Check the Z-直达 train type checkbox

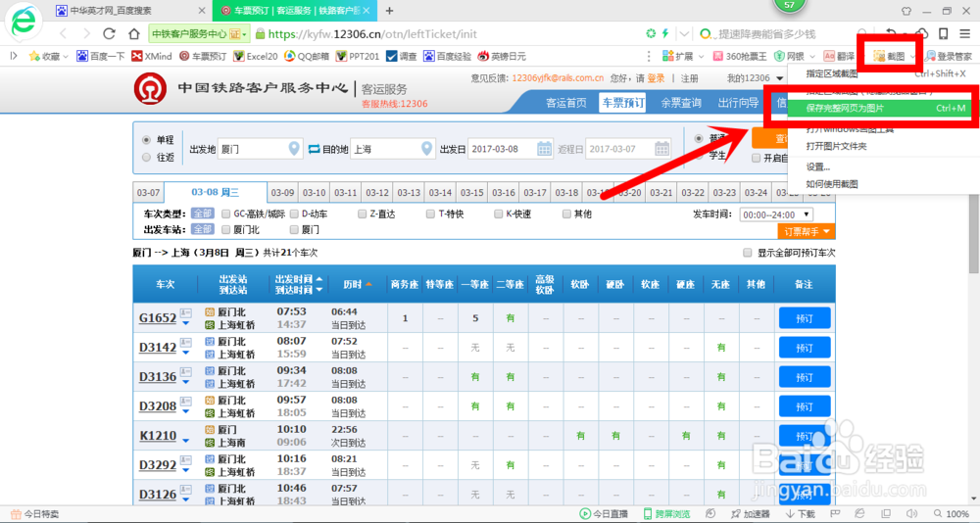pos(362,214)
